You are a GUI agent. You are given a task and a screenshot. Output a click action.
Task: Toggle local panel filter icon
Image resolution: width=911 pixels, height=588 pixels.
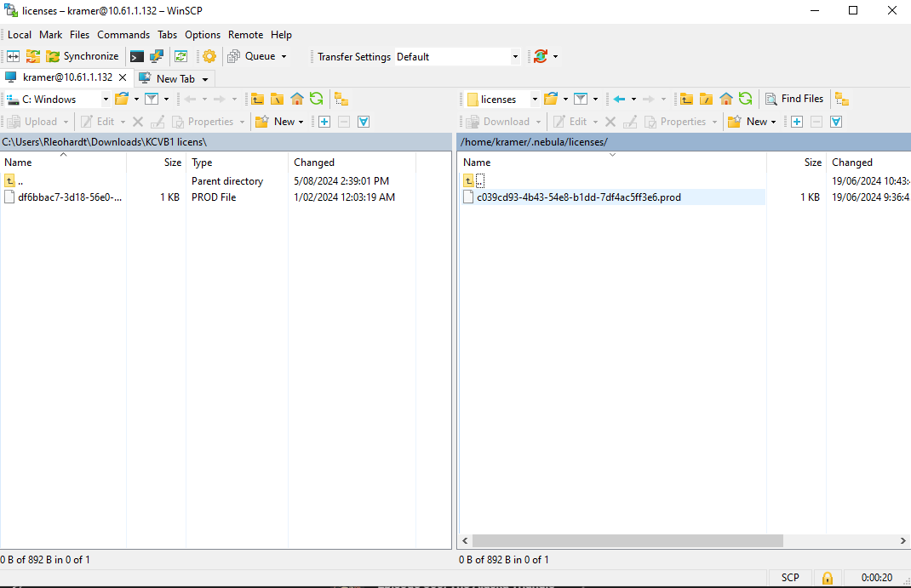click(151, 99)
